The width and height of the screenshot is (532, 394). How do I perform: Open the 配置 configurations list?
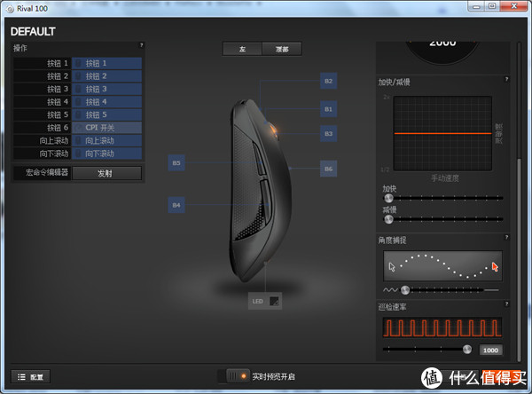30,376
